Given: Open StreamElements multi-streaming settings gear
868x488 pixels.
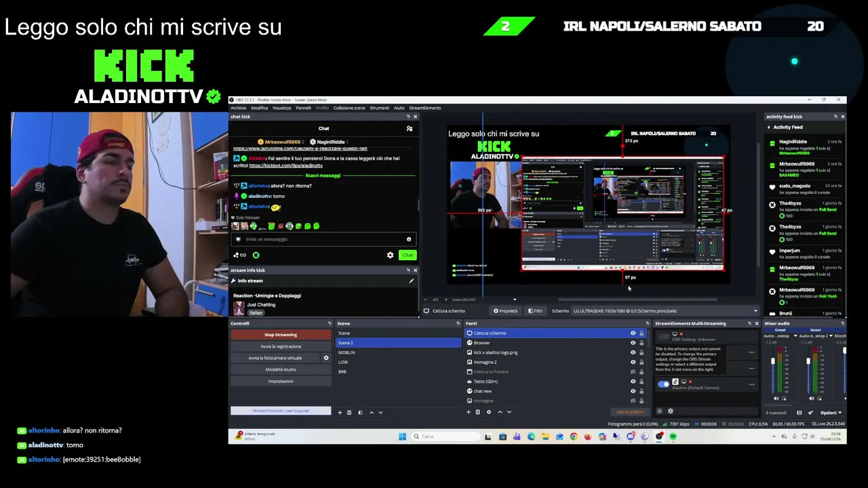Looking at the screenshot, I should (x=671, y=411).
